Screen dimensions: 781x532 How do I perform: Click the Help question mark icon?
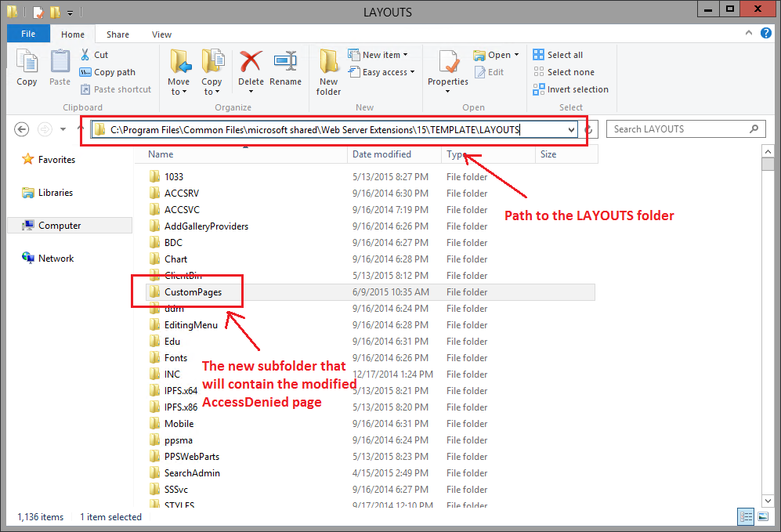pos(765,34)
